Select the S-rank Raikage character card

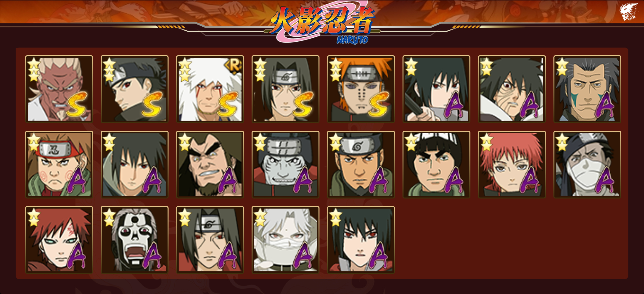tap(59, 89)
